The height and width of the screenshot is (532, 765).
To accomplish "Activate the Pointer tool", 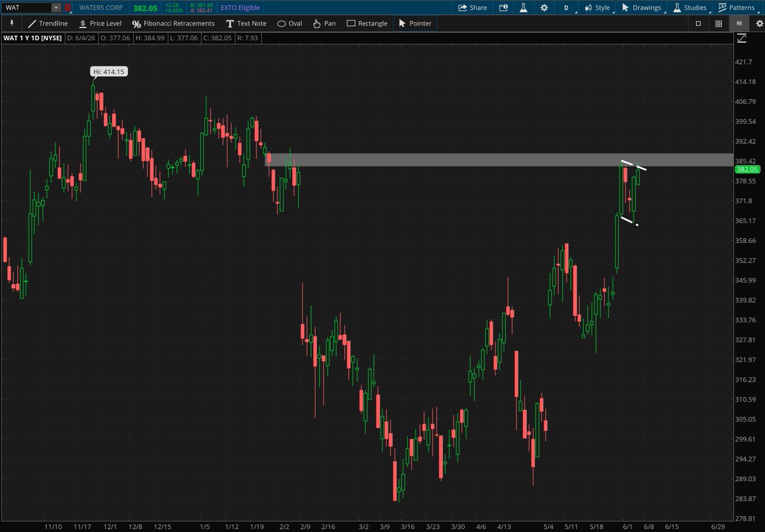I will click(x=415, y=24).
